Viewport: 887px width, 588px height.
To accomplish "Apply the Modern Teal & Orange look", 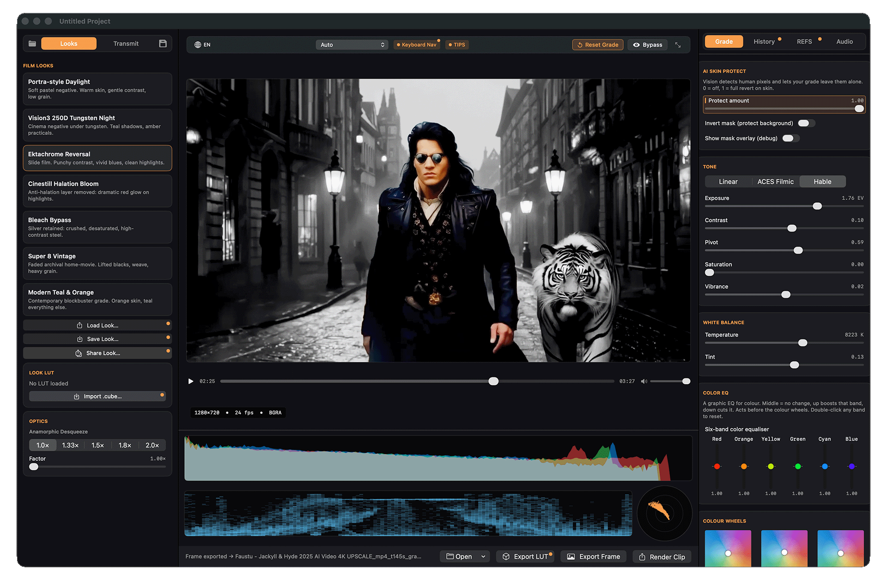I will [x=97, y=299].
